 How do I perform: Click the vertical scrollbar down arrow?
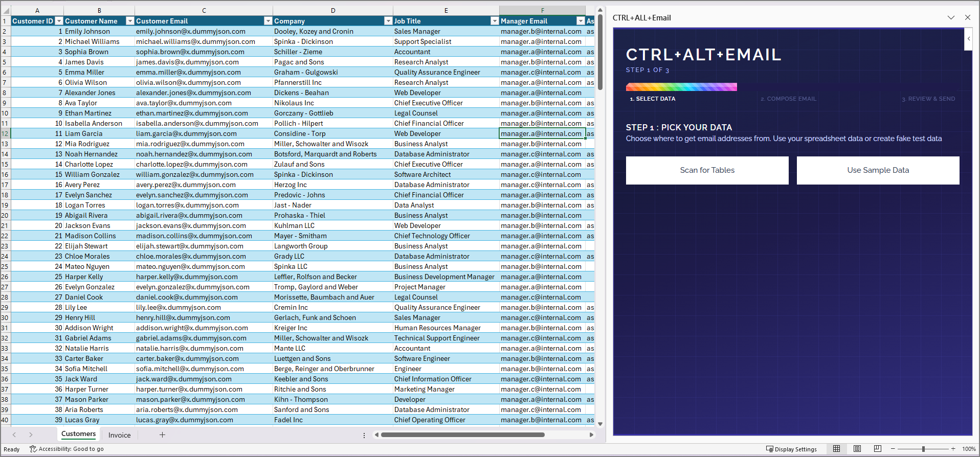tap(600, 424)
